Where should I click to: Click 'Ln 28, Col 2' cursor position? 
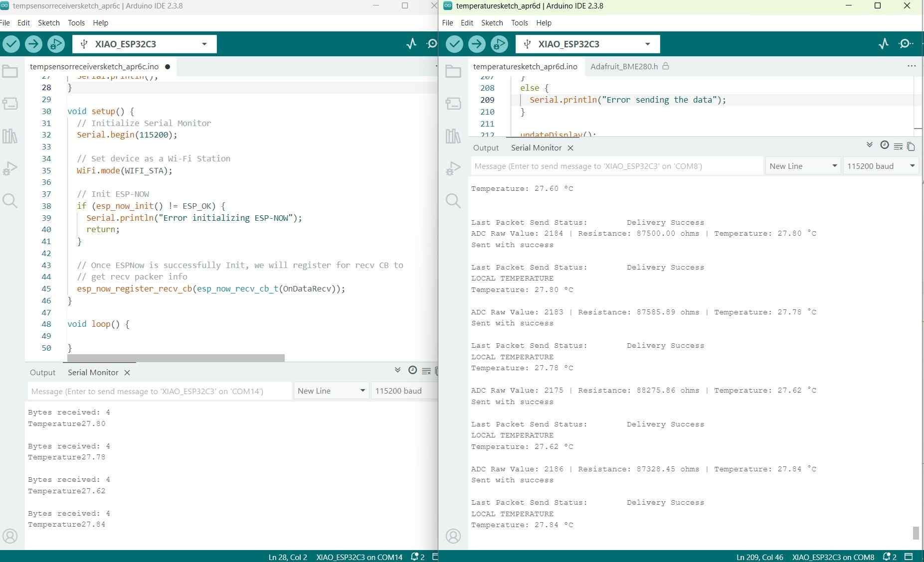288,557
